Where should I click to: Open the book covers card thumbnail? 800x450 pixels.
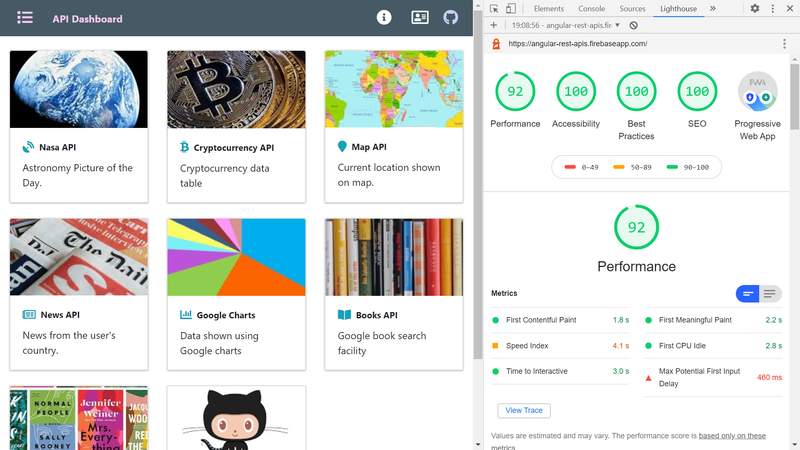(x=79, y=418)
